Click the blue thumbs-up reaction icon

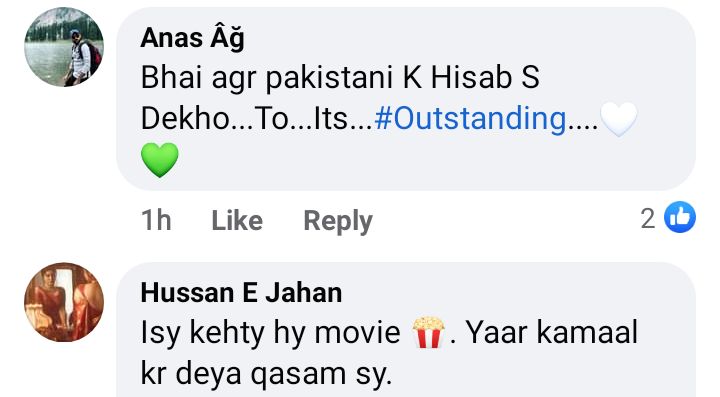point(680,217)
